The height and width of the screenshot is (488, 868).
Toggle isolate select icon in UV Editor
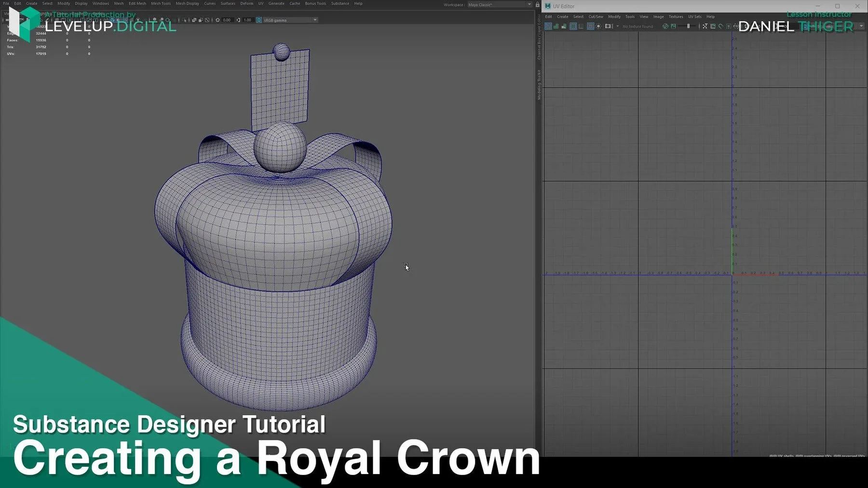click(x=598, y=26)
